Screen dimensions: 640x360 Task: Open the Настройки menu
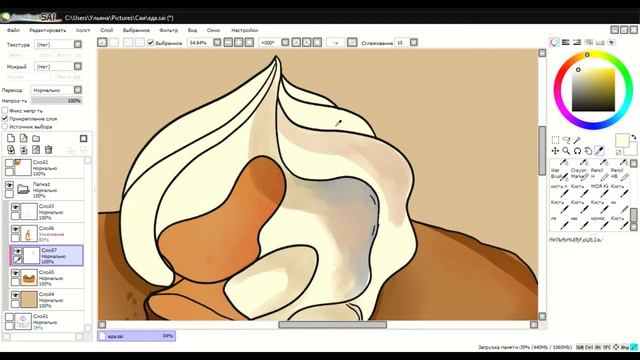click(x=244, y=30)
